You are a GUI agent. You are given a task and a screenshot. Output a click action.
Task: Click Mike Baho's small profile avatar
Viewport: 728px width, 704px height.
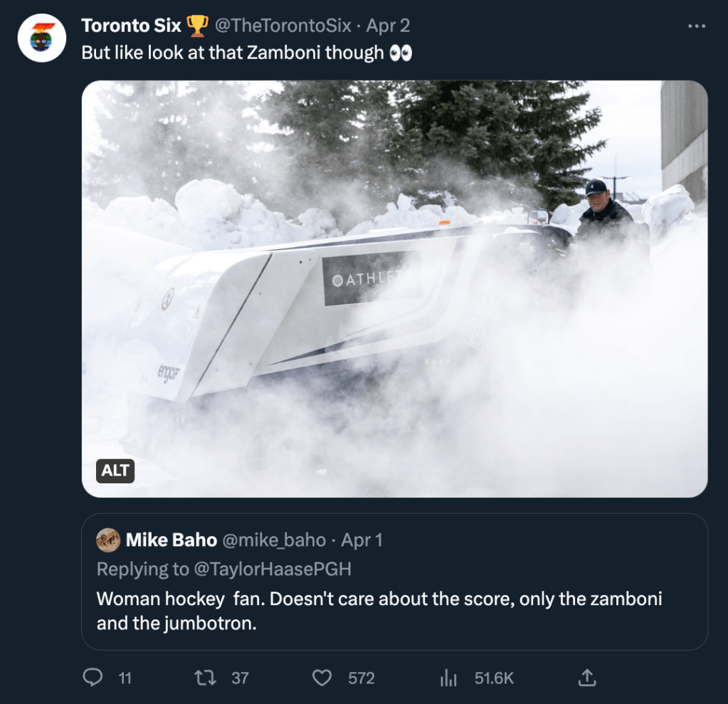[108, 540]
